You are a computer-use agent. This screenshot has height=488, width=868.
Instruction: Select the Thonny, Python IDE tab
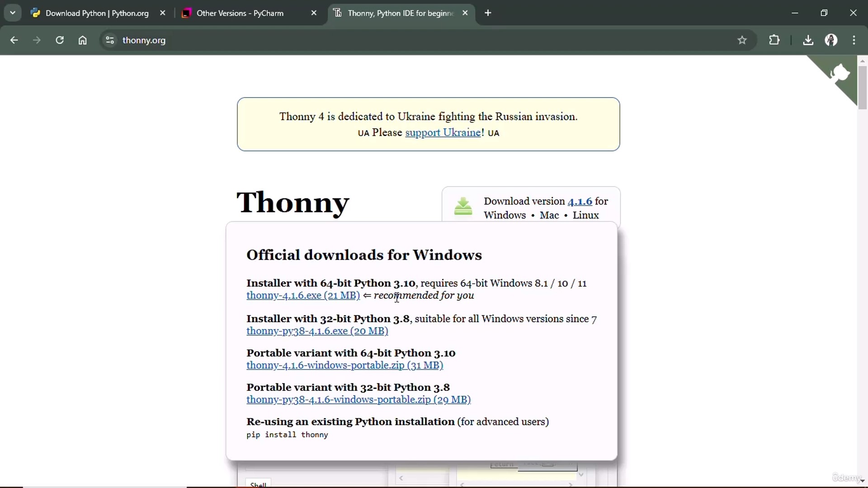tap(400, 13)
